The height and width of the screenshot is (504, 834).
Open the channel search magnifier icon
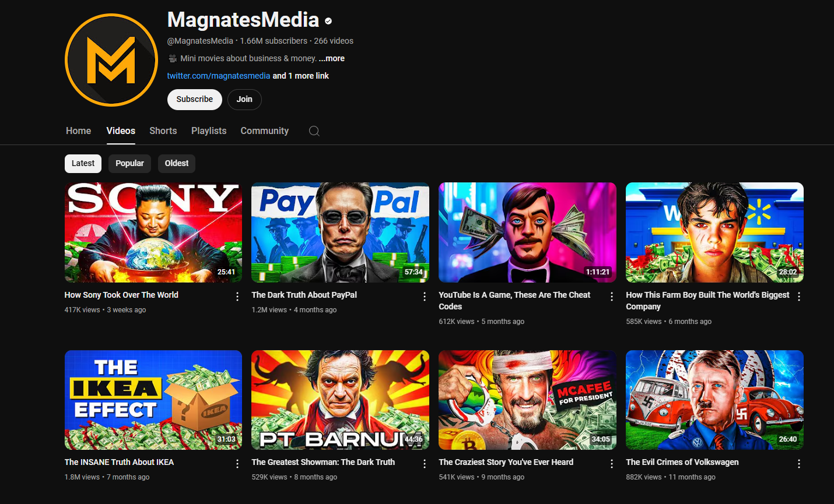(x=314, y=131)
